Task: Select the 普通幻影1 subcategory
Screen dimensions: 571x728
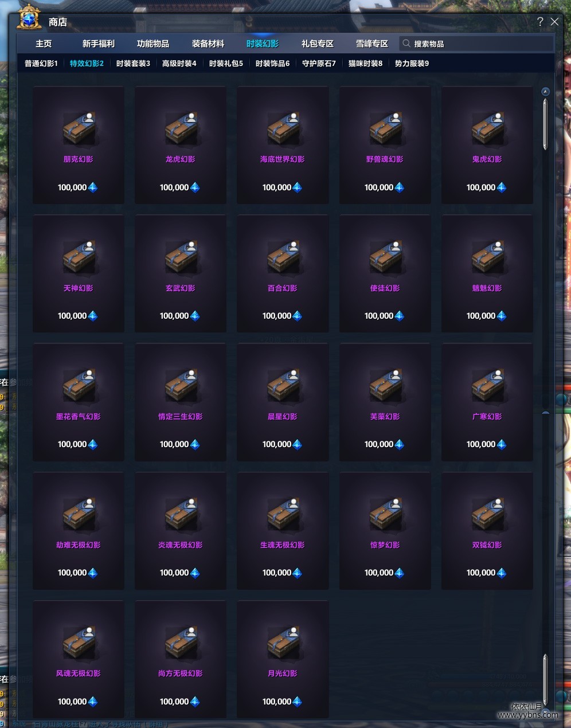Action: coord(41,64)
